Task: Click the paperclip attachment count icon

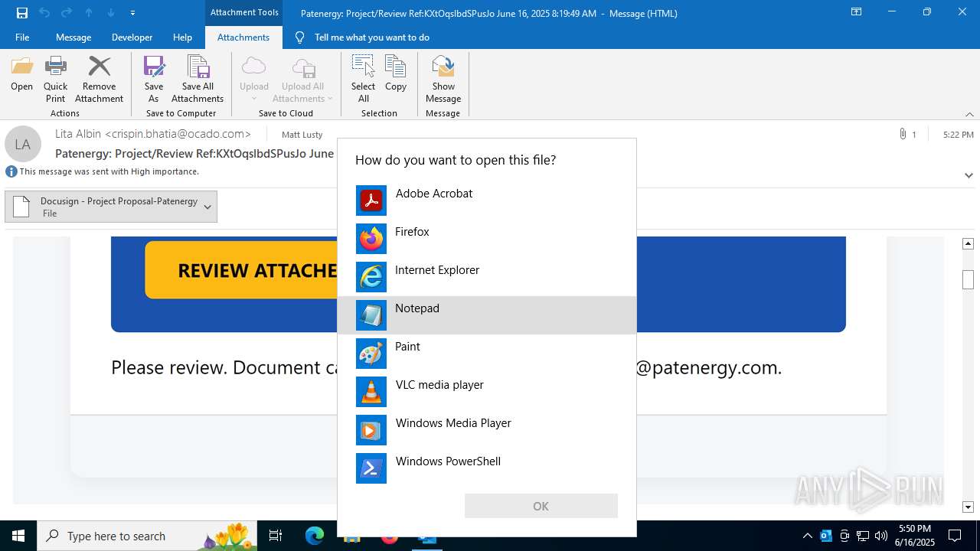Action: point(903,134)
